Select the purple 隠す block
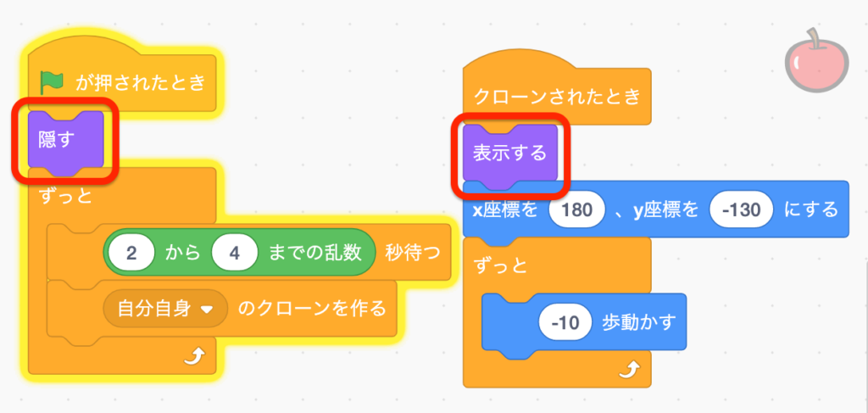This screenshot has height=413, width=868. (x=65, y=142)
